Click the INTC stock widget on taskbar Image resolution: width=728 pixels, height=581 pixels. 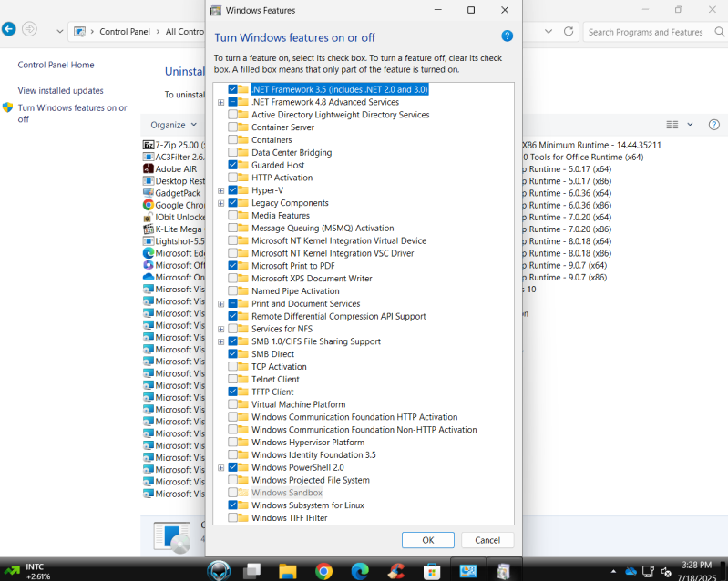click(29, 571)
